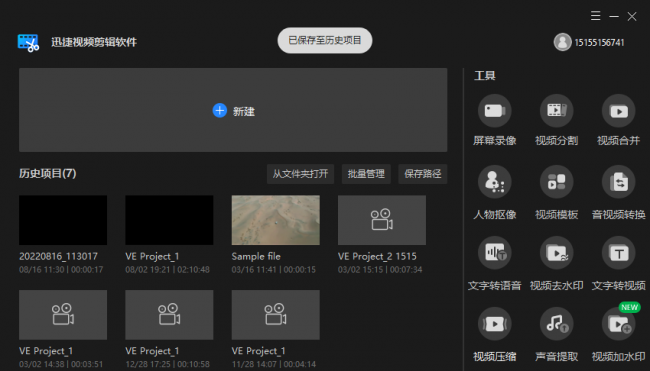The height and width of the screenshot is (371, 650).
Task: Click the '03/02 15:15 | 00:07:34' text
Action: click(380, 269)
